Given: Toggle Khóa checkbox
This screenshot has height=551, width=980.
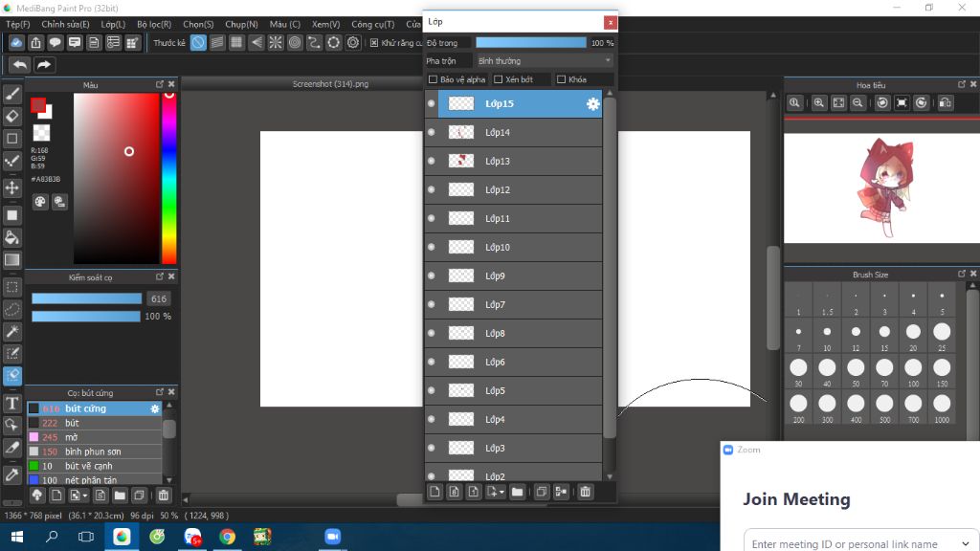Looking at the screenshot, I should 561,79.
